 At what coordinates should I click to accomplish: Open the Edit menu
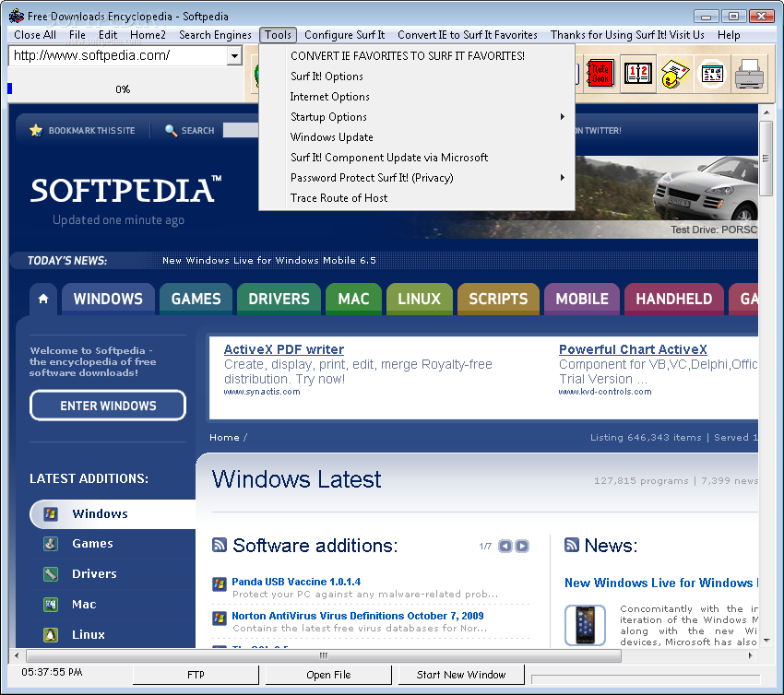coord(108,35)
